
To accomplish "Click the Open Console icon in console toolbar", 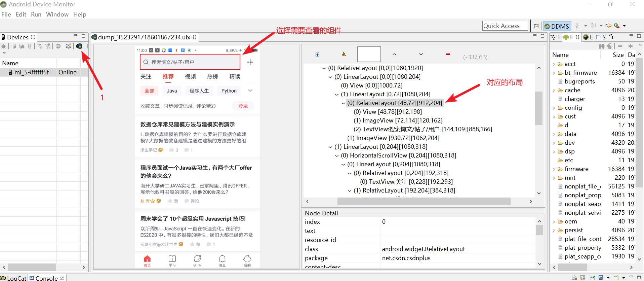I will (x=616, y=278).
